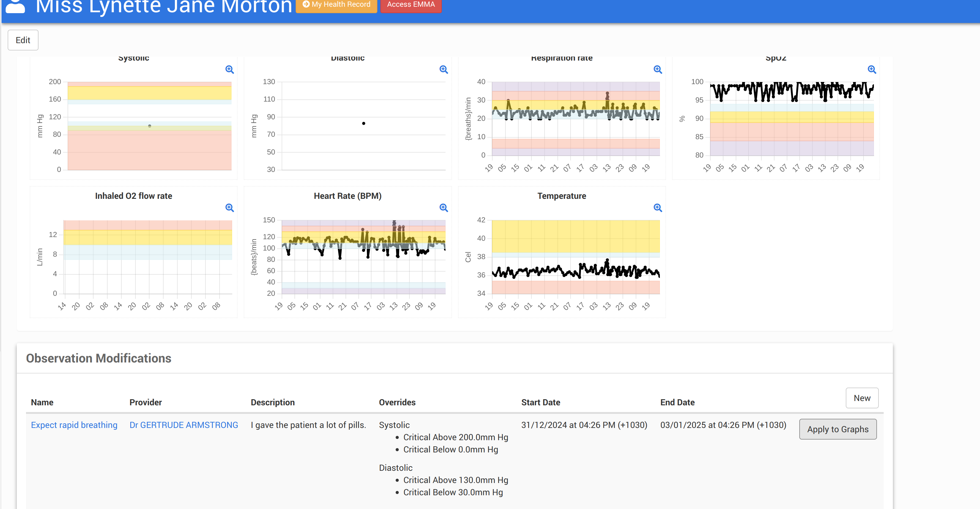Click the Start Date column header
Screen dimensions: 980x509
point(541,403)
